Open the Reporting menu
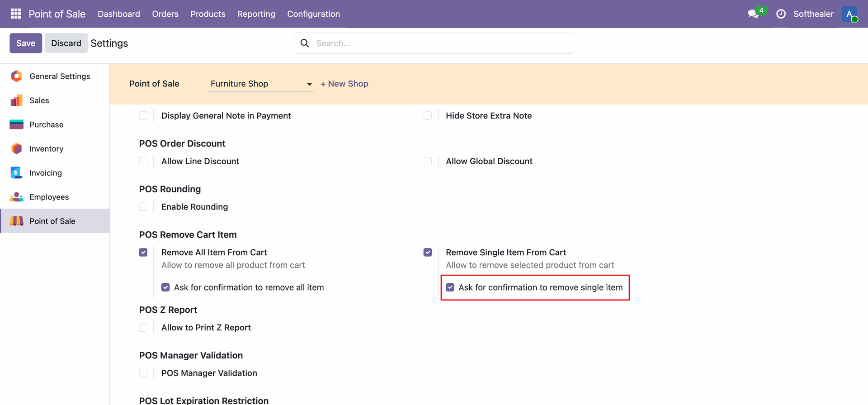 coord(256,14)
